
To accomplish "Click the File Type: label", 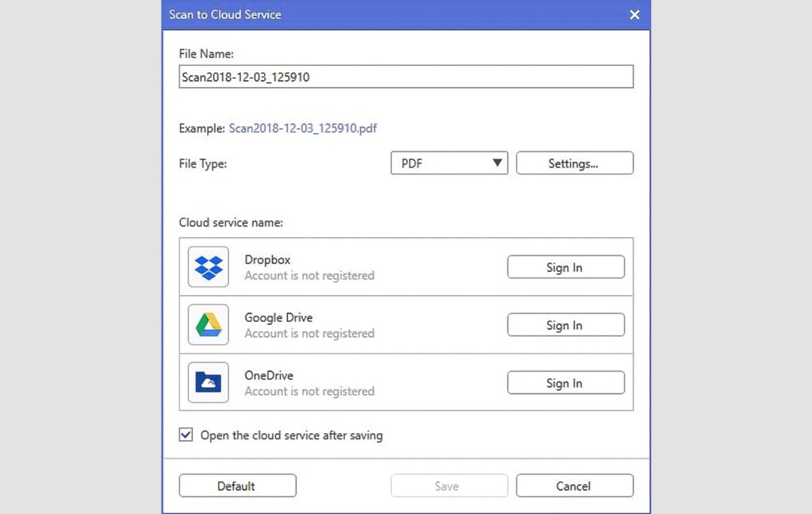I will click(203, 163).
